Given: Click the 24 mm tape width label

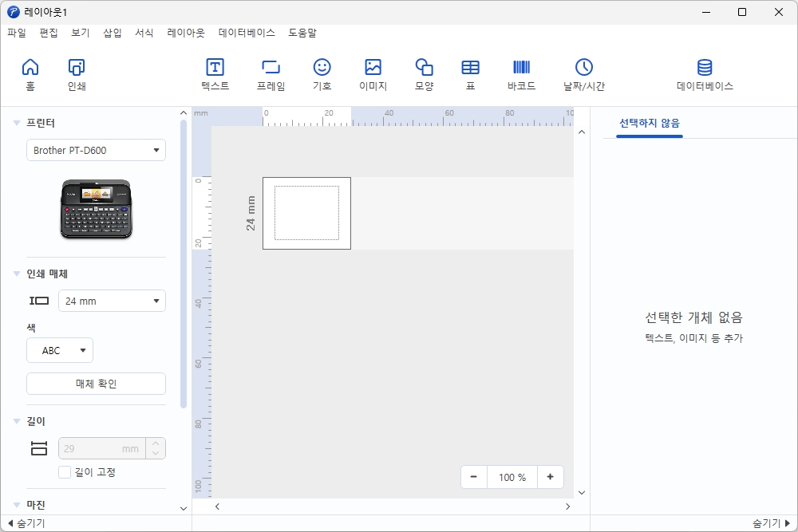Looking at the screenshot, I should click(x=251, y=213).
